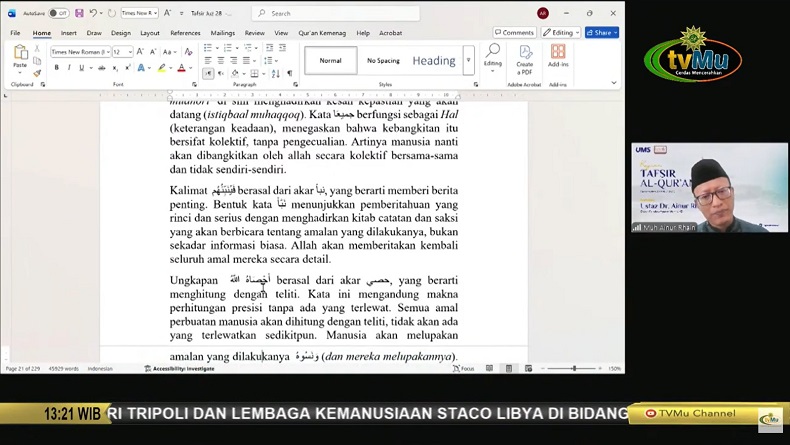
Task: Click the Undo icon
Action: click(x=93, y=13)
